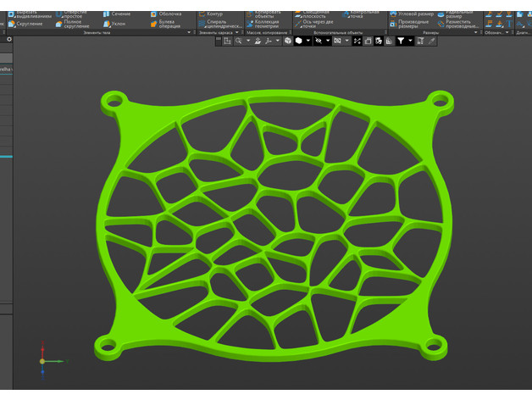The height and width of the screenshot is (400, 532).
Task: Toggle the filter funnel in view toolbar
Action: pyautogui.click(x=402, y=41)
